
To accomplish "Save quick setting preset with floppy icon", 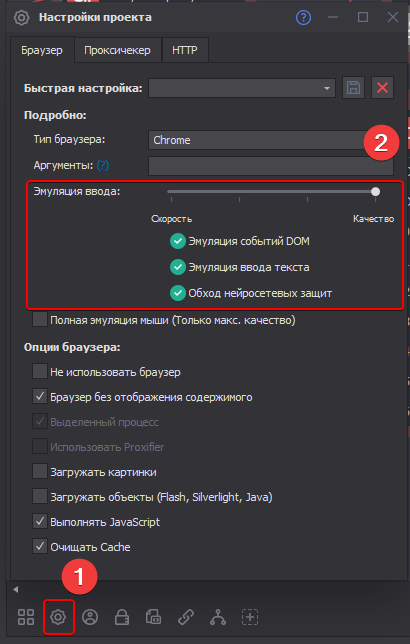I will [353, 87].
